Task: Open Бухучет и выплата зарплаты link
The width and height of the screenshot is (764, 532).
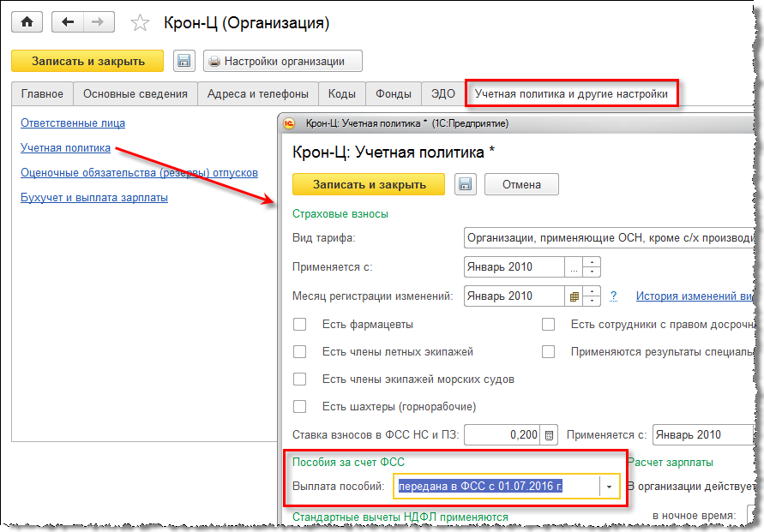Action: 94,198
